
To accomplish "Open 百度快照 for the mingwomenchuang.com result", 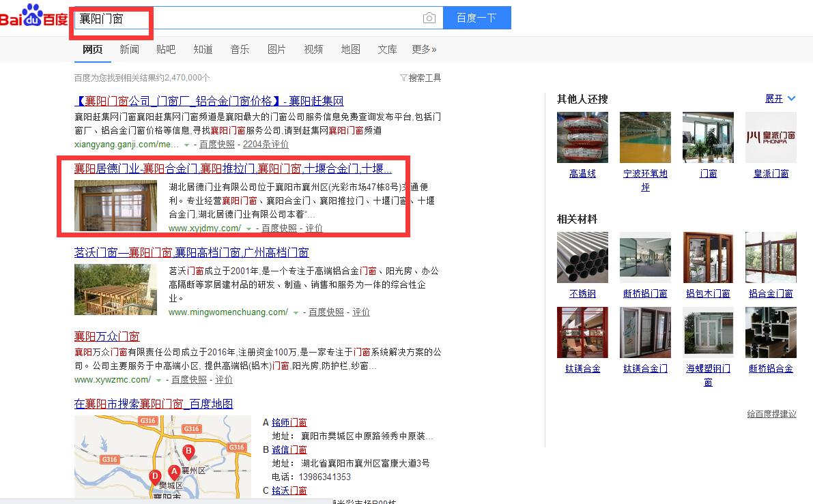I will (326, 312).
